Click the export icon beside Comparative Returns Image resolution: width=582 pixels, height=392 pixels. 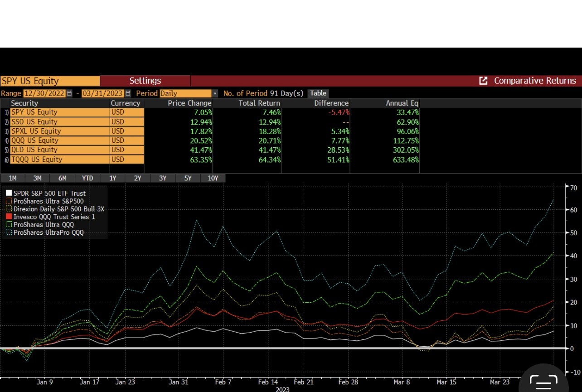point(483,81)
